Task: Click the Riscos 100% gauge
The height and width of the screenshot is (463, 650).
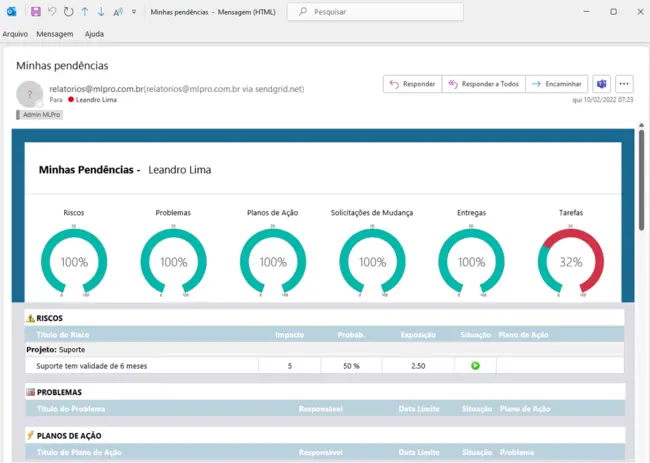Action: point(74,262)
